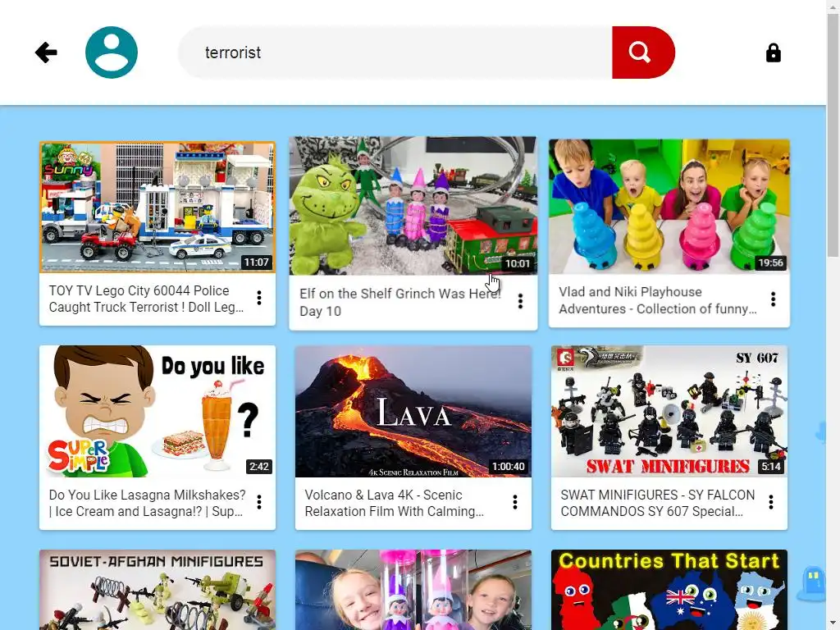
Task: Play the 'Do you like' Super Simple thumbnail
Action: 157,412
